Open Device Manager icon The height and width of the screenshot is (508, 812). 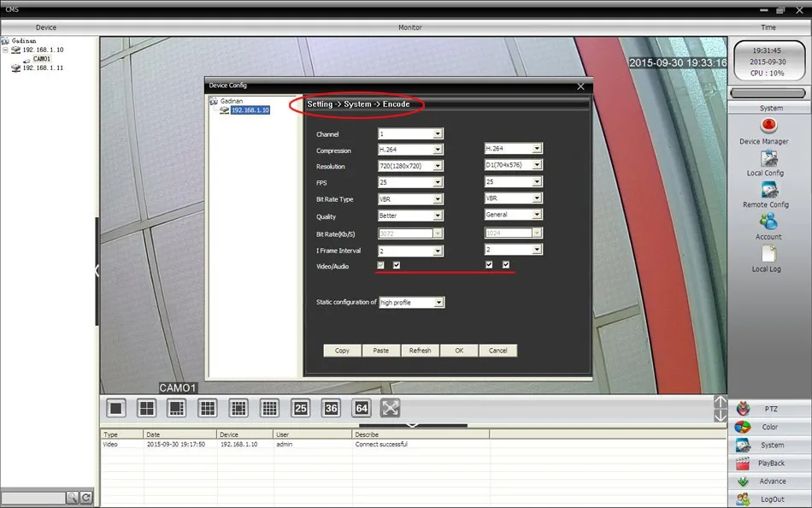click(x=768, y=126)
